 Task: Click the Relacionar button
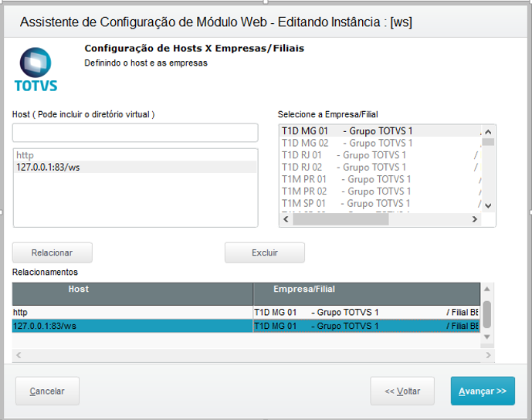[x=53, y=252]
